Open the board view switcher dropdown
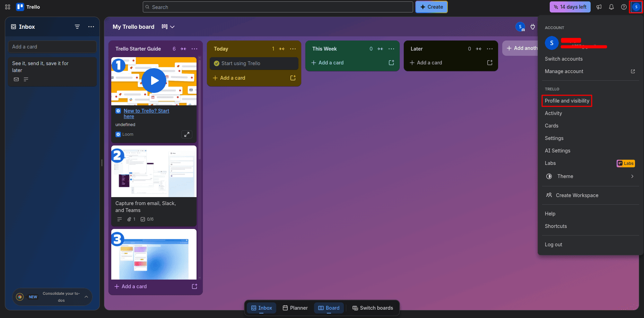644x318 pixels. [168, 27]
